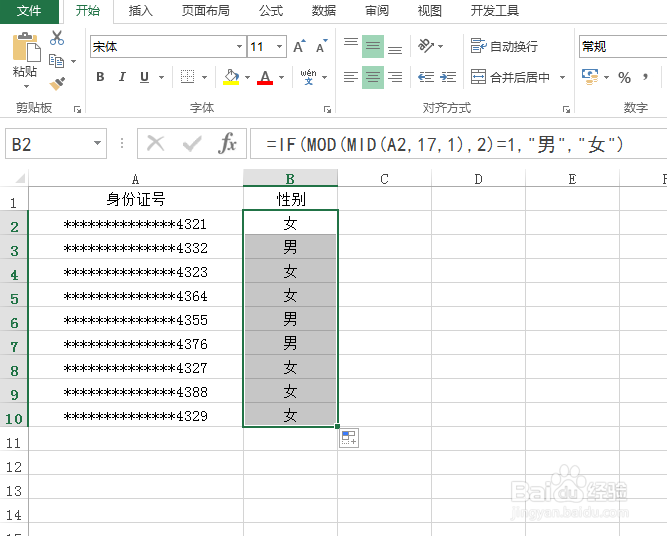Increase font size with larger A

click(x=299, y=46)
